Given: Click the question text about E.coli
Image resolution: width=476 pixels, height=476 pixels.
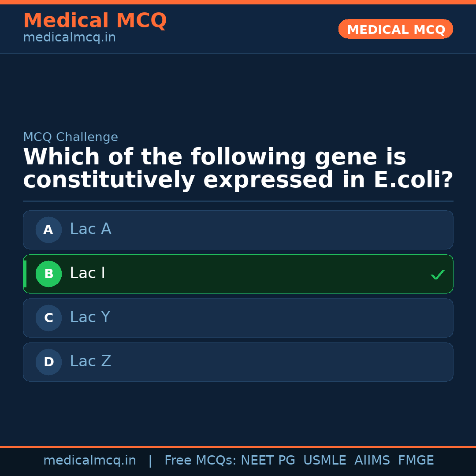Looking at the screenshot, I should point(238,169).
